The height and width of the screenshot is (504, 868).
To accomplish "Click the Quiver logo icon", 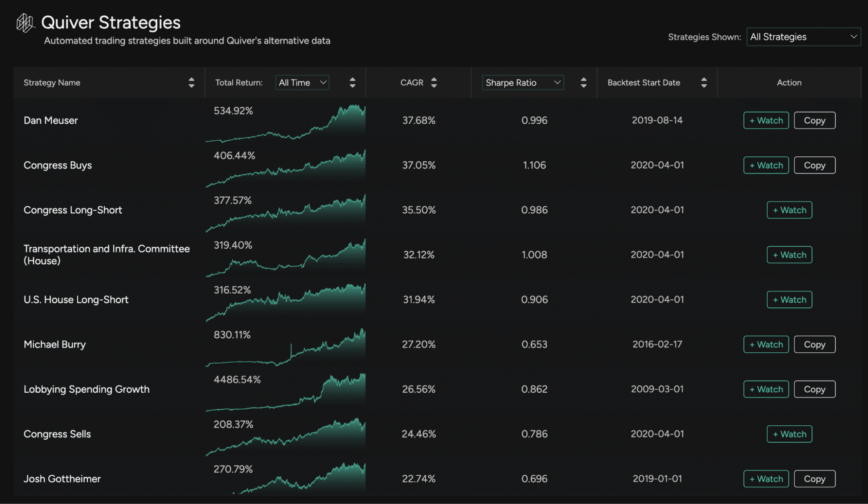I will pyautogui.click(x=25, y=23).
